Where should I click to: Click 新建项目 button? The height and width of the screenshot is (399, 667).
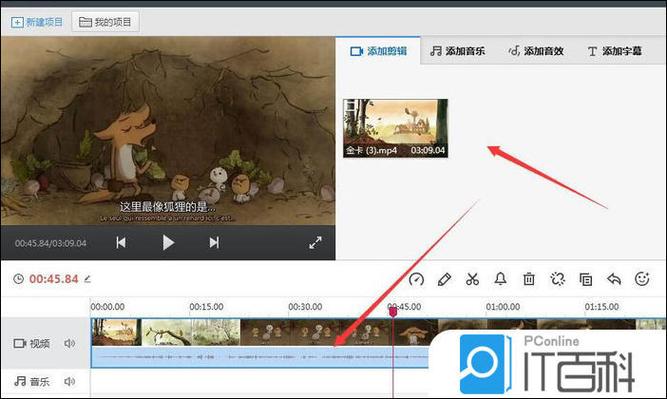click(37, 22)
